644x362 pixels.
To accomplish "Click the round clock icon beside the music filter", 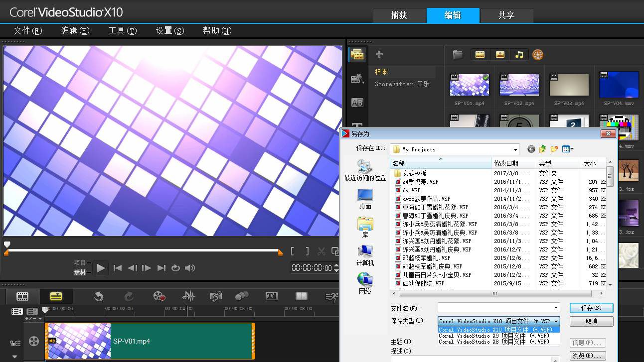I will [x=537, y=55].
